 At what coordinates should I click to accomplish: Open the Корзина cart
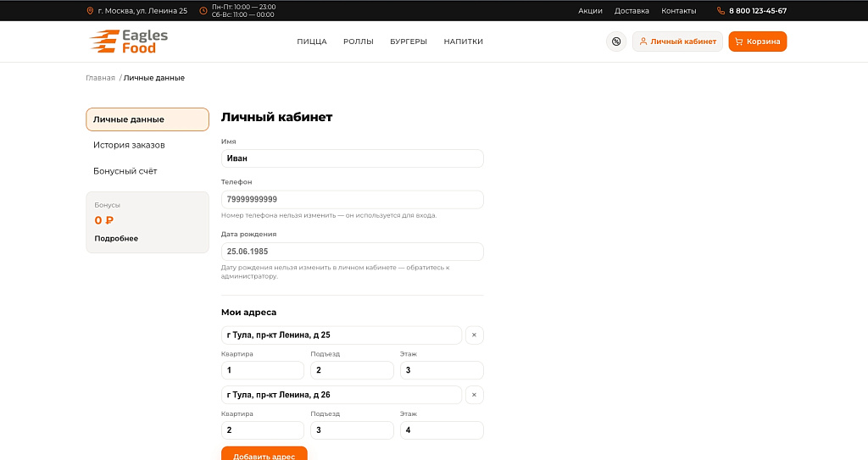coord(757,42)
